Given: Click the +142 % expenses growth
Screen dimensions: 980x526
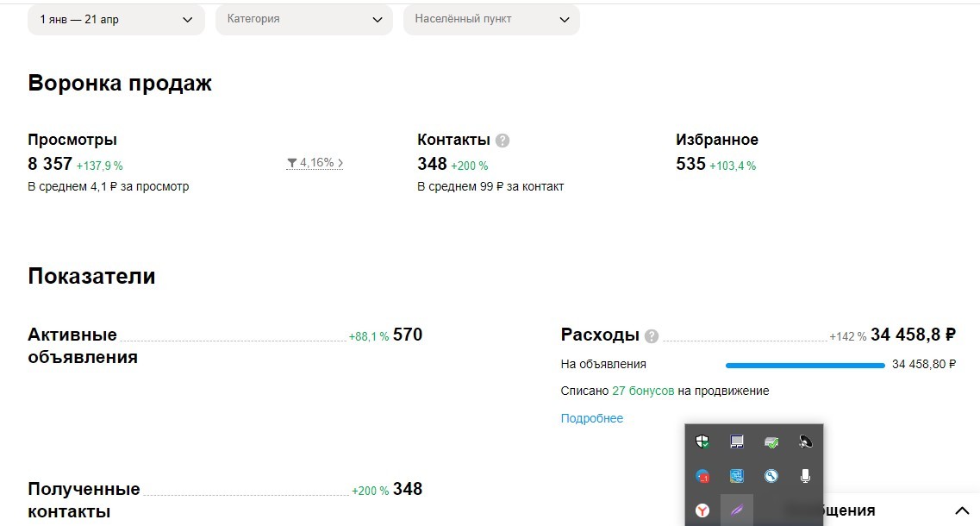Looking at the screenshot, I should tap(847, 336).
